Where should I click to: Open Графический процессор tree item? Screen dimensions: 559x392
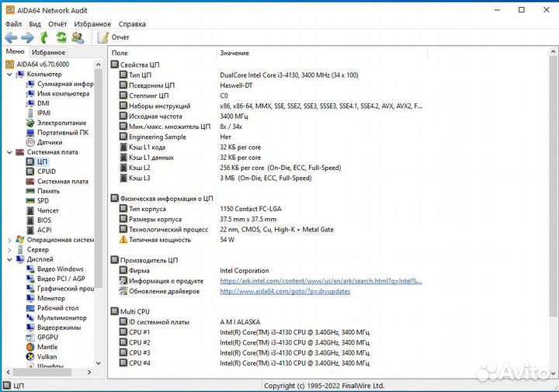pyautogui.click(x=60, y=289)
